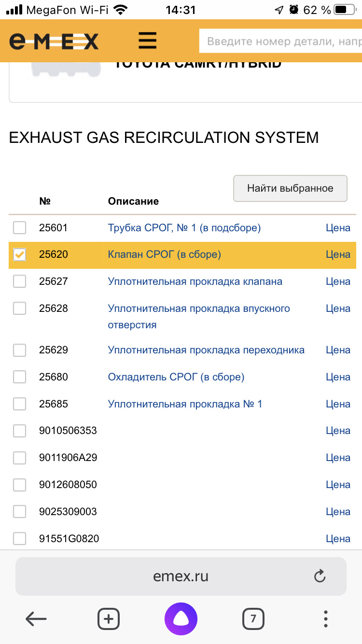Launch the Alice voice assistant
The height and width of the screenshot is (644, 362).
coord(181,618)
